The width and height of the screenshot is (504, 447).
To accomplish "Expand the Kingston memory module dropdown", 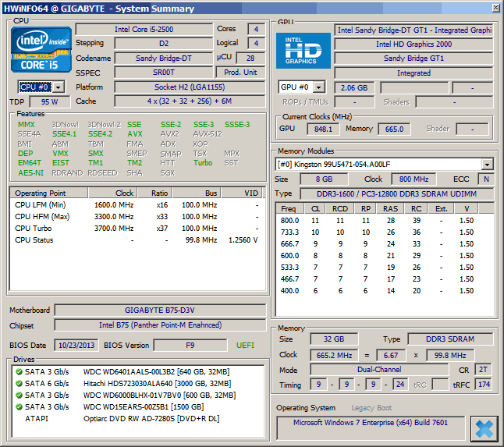I will (x=488, y=165).
